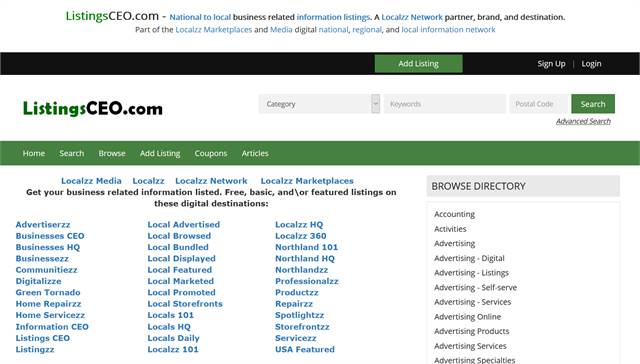Open the Repairzz link

click(294, 304)
